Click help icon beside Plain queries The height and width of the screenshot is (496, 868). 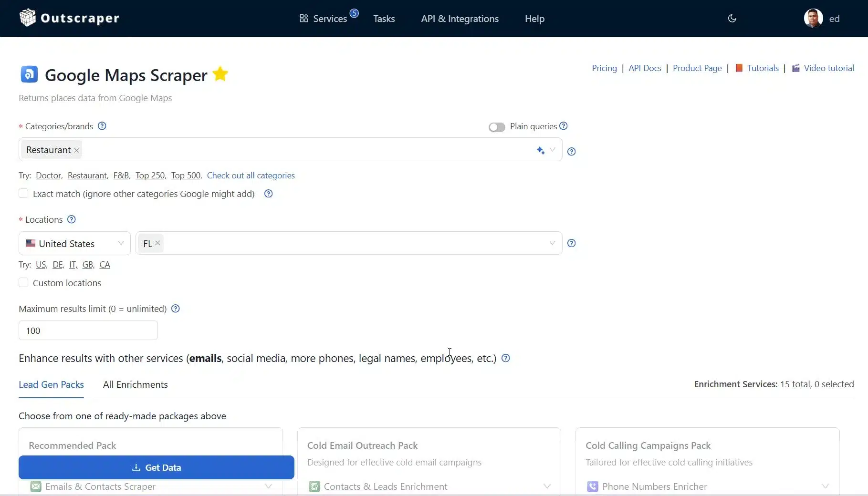click(x=564, y=126)
